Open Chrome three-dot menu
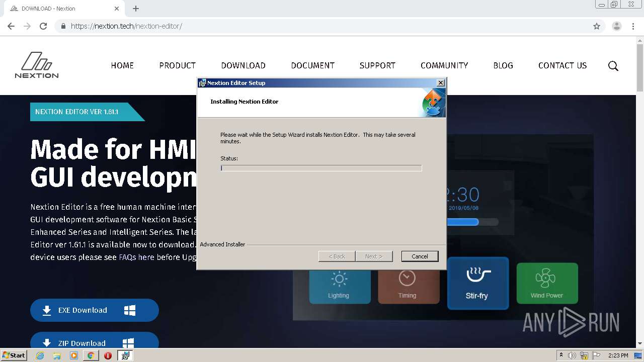This screenshot has width=644, height=362. (633, 26)
